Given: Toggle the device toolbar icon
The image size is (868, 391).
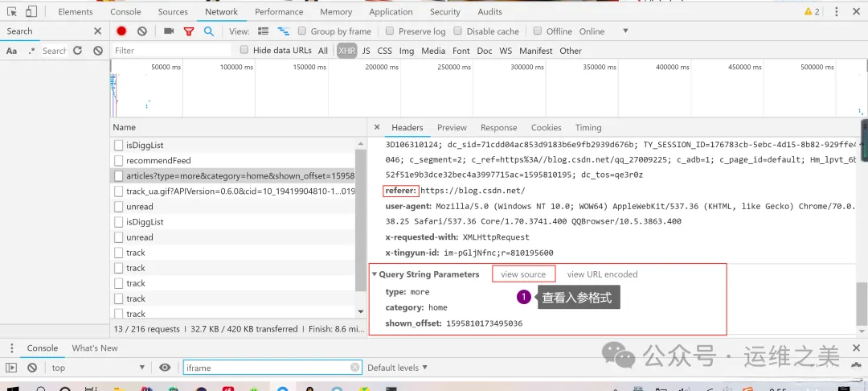Looking at the screenshot, I should [x=31, y=12].
